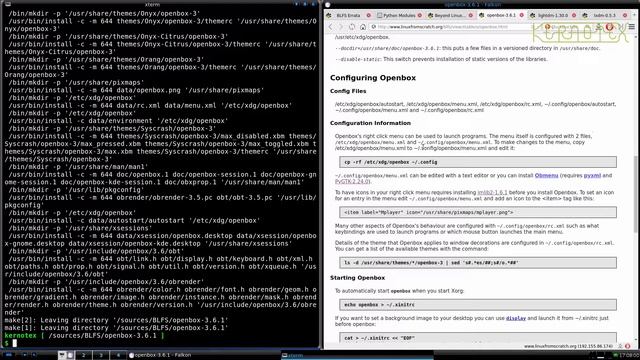Image resolution: width=640 pixels, height=360 pixels.
Task: Click the Starting Openbox heading
Action: 357,278
